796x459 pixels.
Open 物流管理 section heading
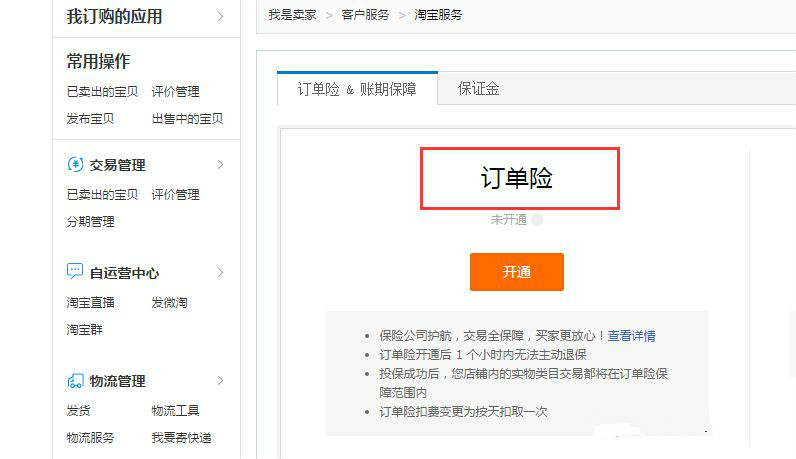[117, 381]
